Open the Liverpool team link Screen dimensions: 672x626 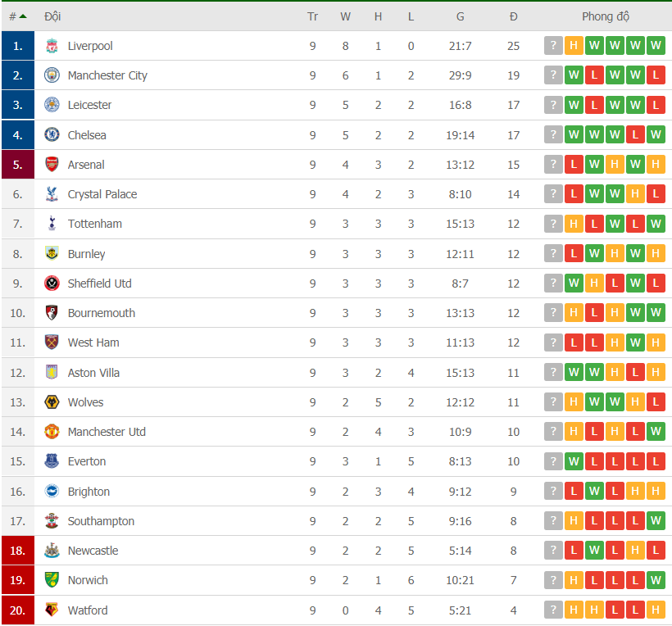tap(90, 46)
